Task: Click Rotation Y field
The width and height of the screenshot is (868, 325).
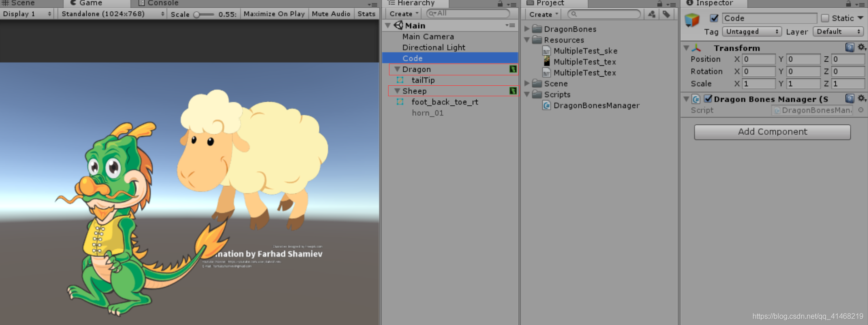Action: 803,71
